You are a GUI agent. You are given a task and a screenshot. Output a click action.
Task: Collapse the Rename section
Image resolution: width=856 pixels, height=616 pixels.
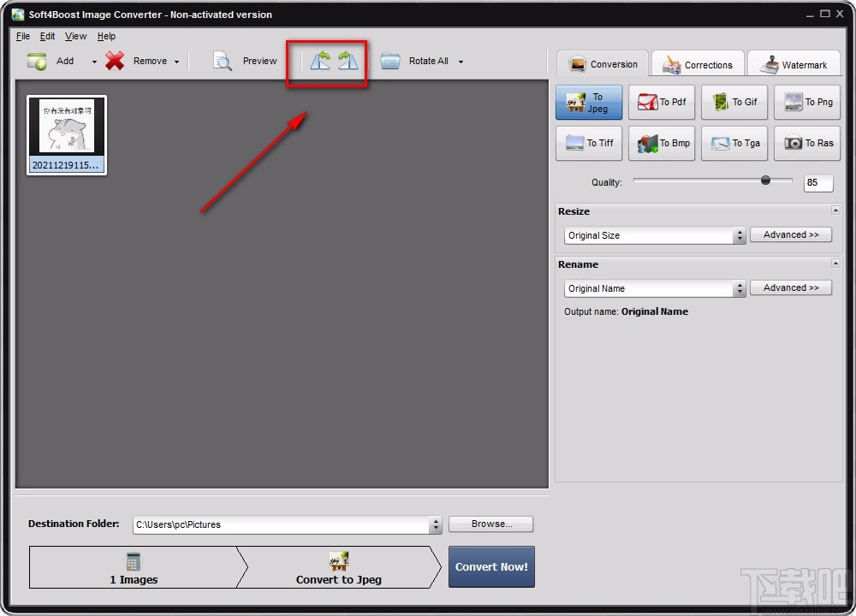(835, 263)
